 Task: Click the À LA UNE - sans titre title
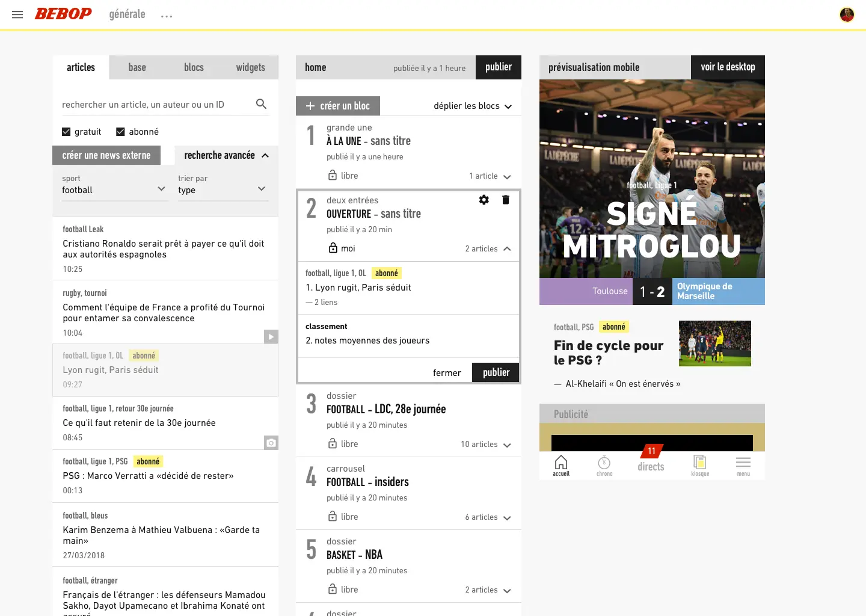[x=369, y=141]
